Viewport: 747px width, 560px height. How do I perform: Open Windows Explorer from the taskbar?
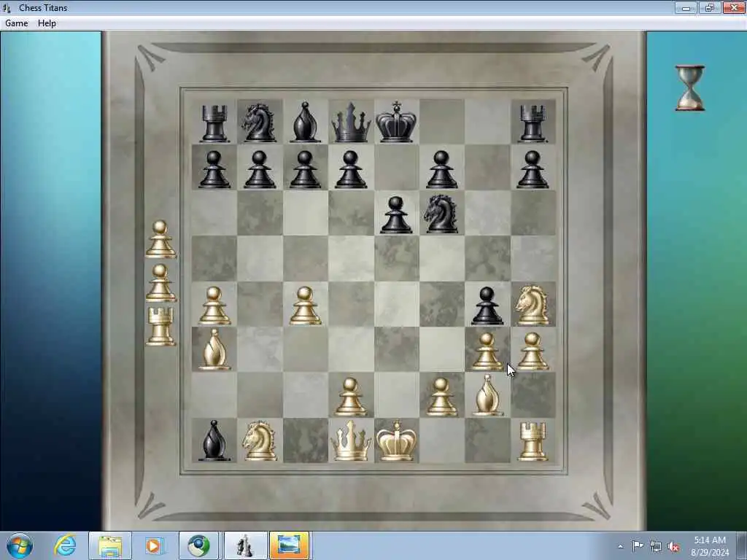point(110,545)
